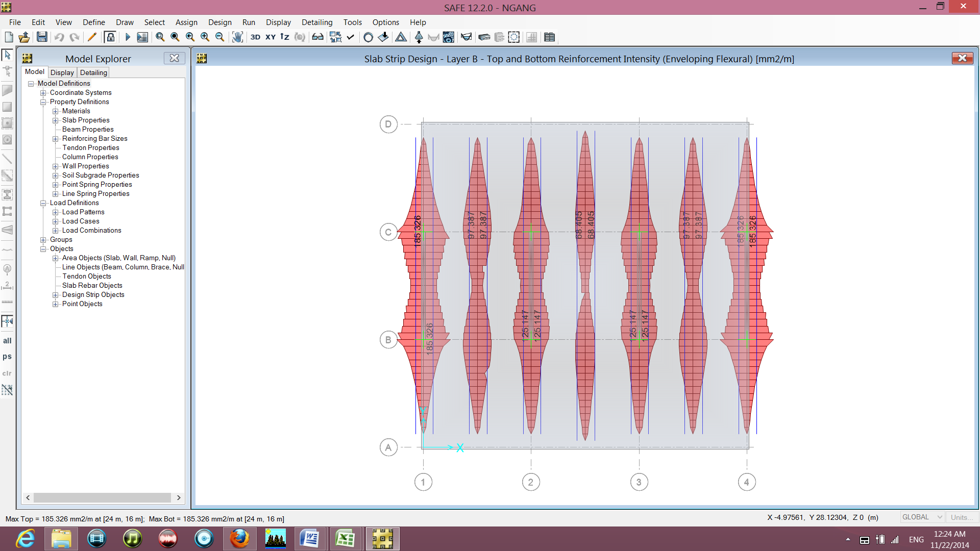The image size is (980, 551).
Task: Switch to XY plan view
Action: pyautogui.click(x=271, y=37)
